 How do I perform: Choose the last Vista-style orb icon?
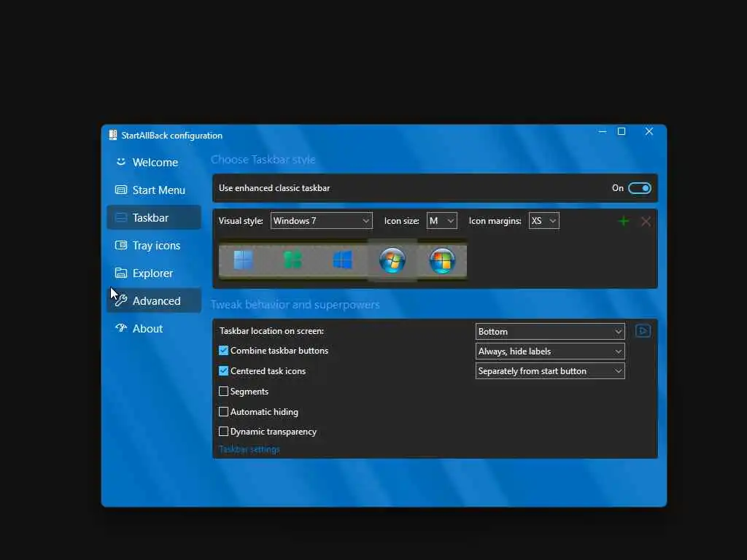[442, 260]
